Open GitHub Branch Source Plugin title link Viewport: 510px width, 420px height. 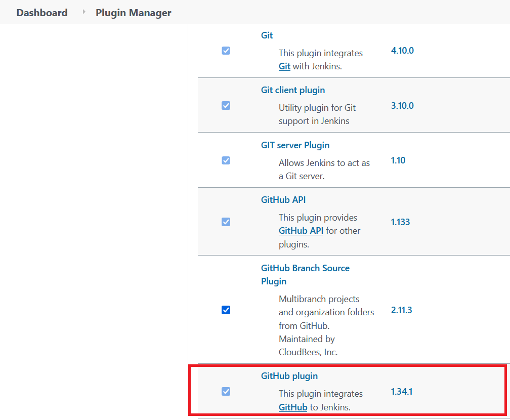305,275
